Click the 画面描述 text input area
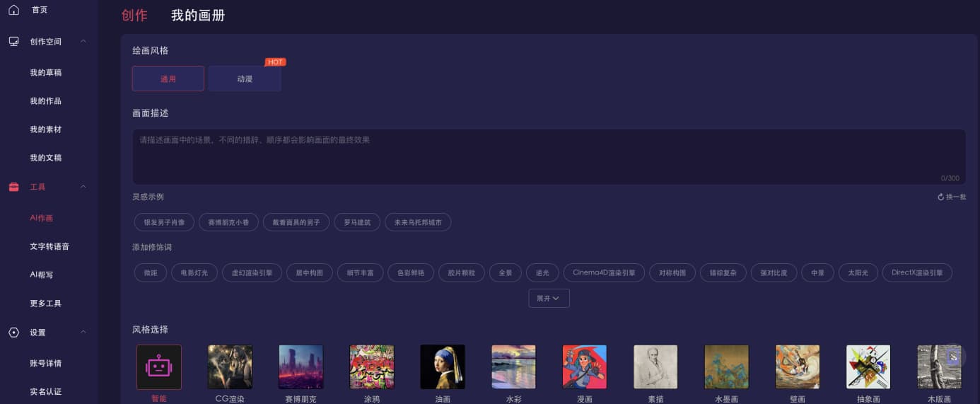980x404 pixels. pos(549,156)
